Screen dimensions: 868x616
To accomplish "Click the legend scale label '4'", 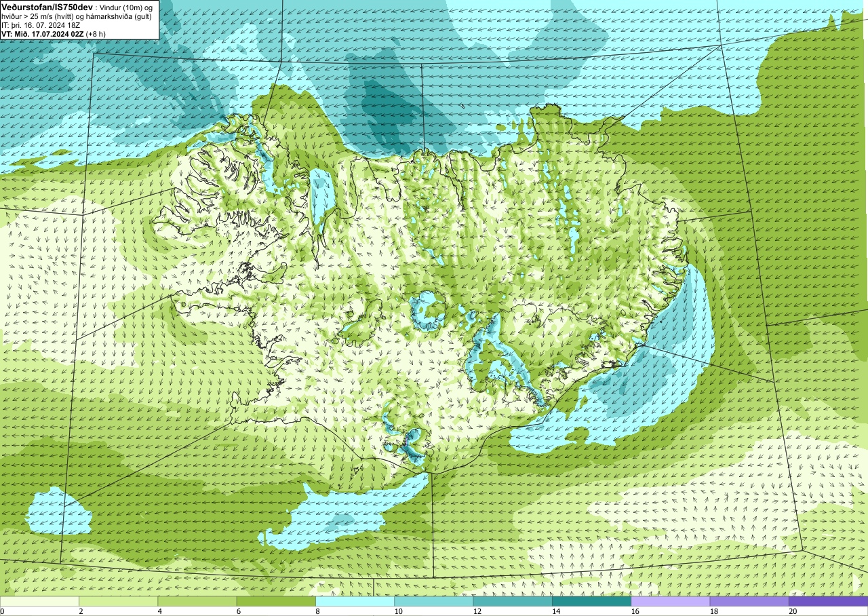I will click(159, 611).
